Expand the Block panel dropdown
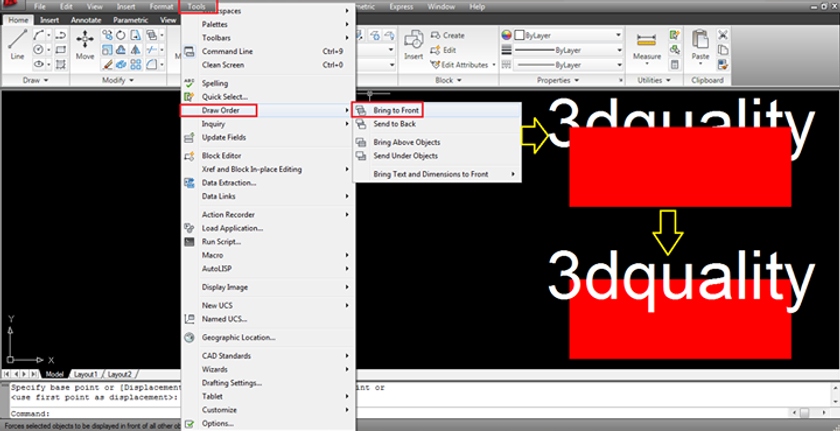840x431 pixels. click(x=448, y=80)
